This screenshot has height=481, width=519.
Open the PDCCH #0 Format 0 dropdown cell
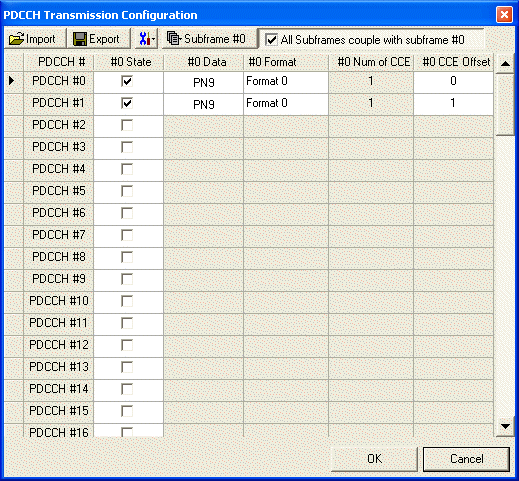286,82
